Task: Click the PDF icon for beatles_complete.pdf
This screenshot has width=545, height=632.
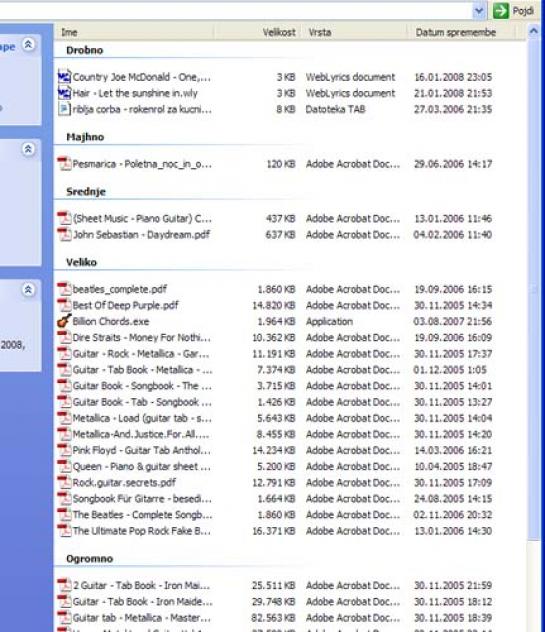Action: 64,289
